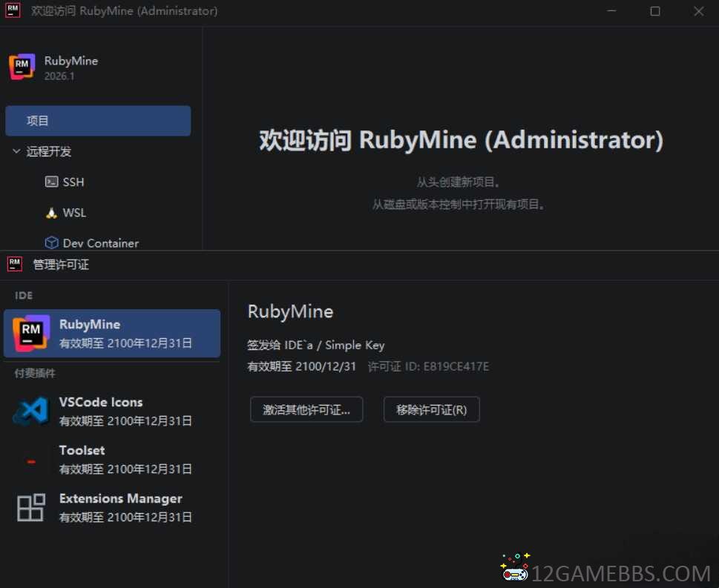Click the 移除许可证(R) button
Image resolution: width=719 pixels, height=588 pixels.
(432, 409)
